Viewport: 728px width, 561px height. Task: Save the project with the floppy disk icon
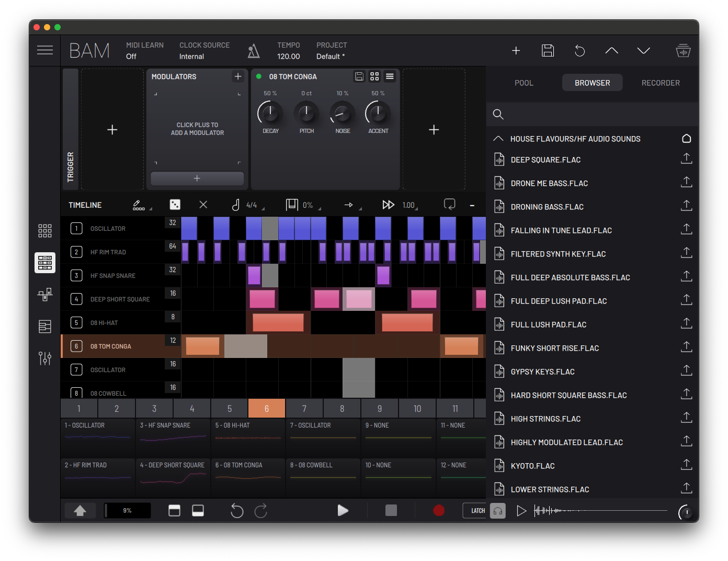(548, 51)
